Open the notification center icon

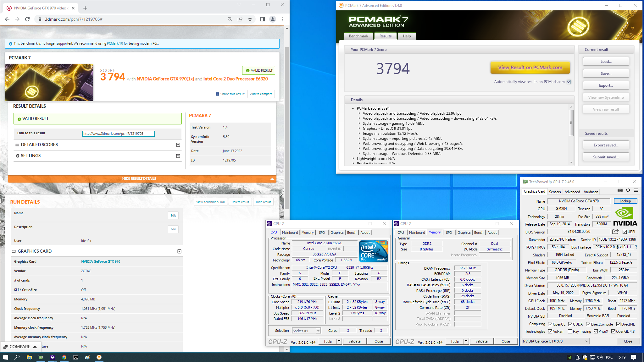coord(634,357)
